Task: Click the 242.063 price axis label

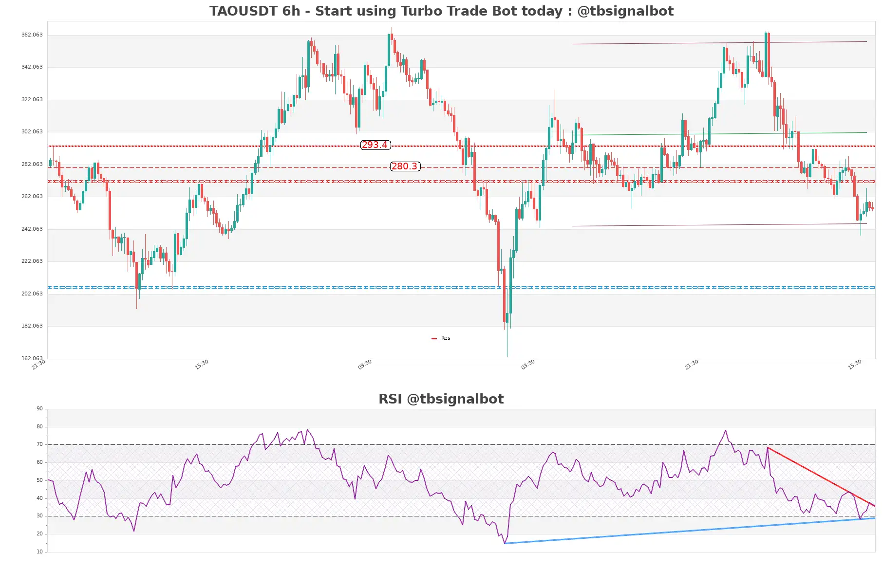Action: click(x=32, y=229)
